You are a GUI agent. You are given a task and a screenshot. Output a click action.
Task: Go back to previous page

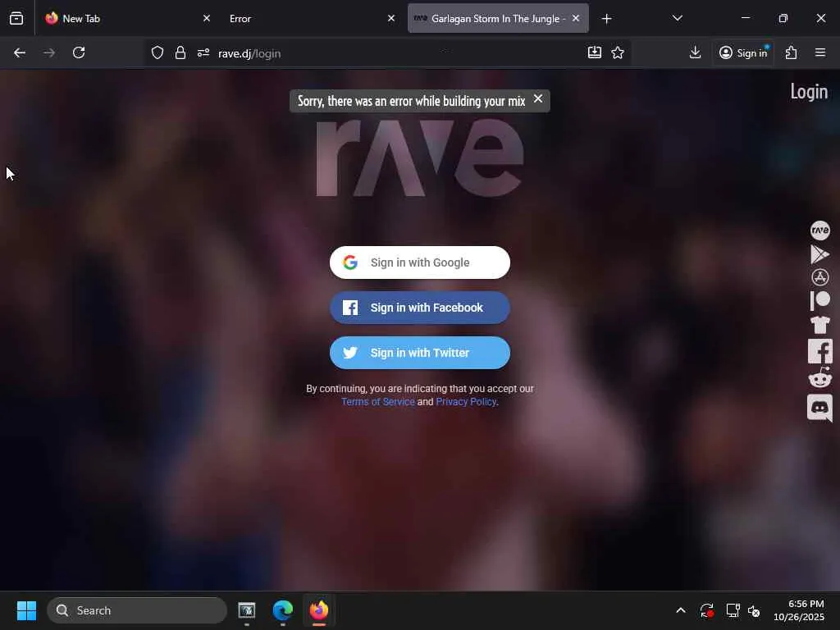pos(20,52)
